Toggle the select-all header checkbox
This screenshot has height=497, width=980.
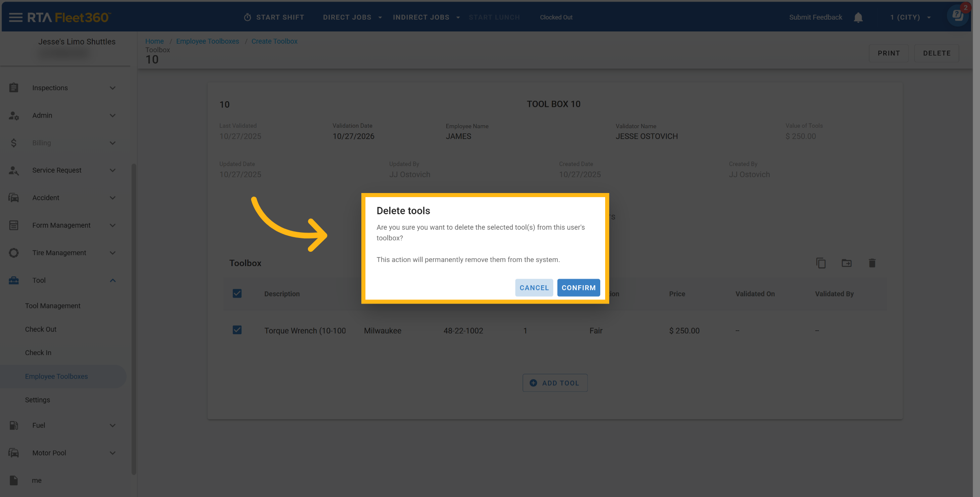click(237, 293)
